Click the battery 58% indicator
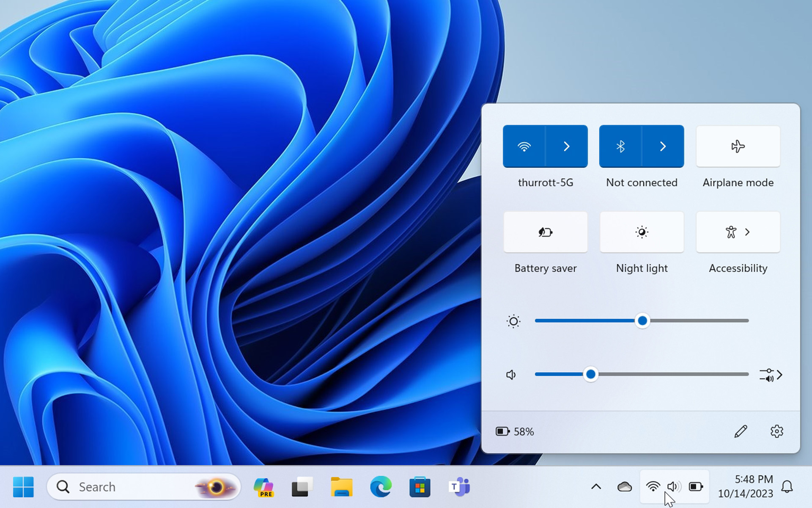The height and width of the screenshot is (508, 812). [x=515, y=431]
